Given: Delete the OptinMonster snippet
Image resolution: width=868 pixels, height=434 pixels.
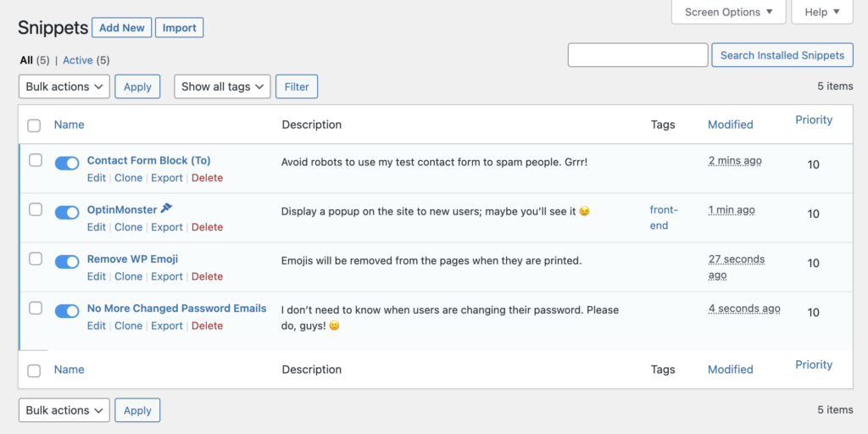Looking at the screenshot, I should [207, 227].
